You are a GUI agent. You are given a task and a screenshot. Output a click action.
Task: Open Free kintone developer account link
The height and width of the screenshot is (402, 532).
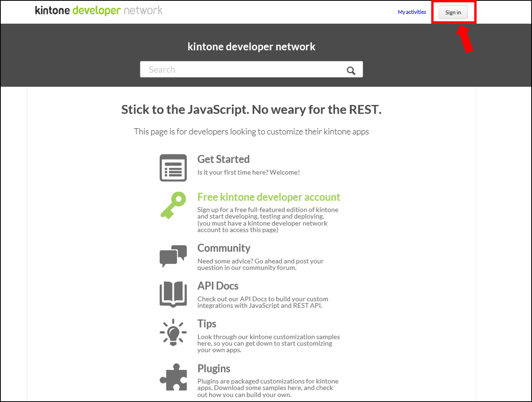[x=269, y=197]
